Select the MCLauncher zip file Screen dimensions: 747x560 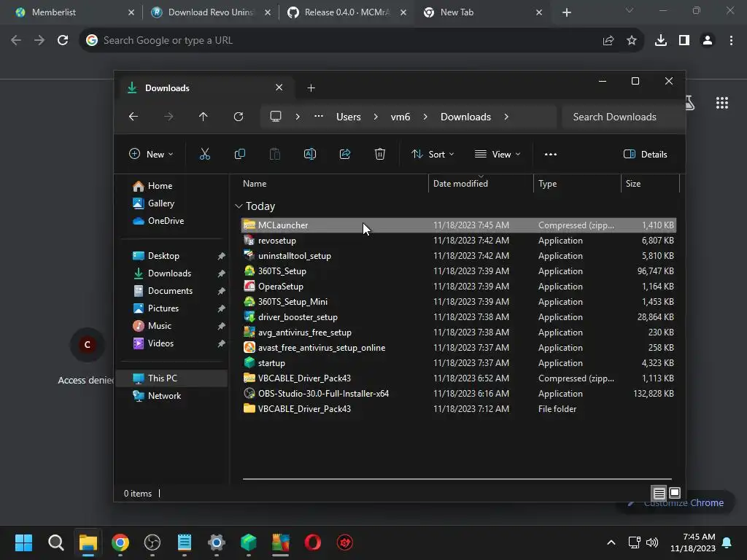click(x=458, y=225)
